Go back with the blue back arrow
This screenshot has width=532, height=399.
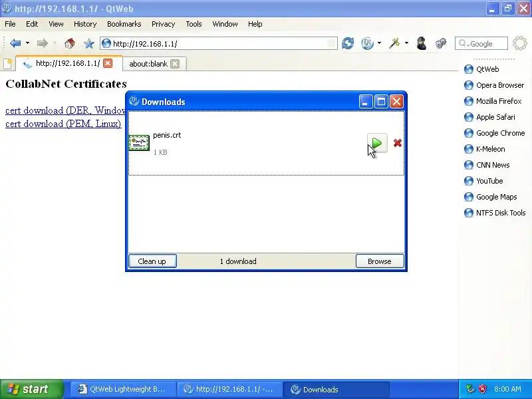point(15,43)
